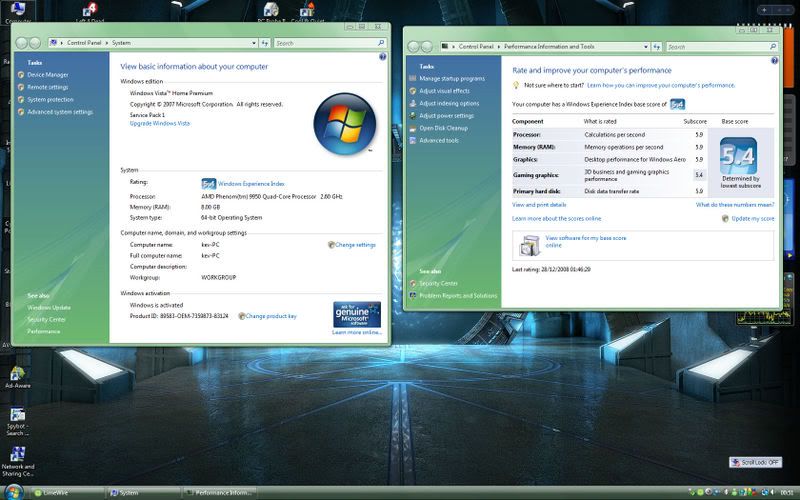Click Learn how you can improve performance link
Viewport: 800px width, 500px height.
(x=661, y=85)
